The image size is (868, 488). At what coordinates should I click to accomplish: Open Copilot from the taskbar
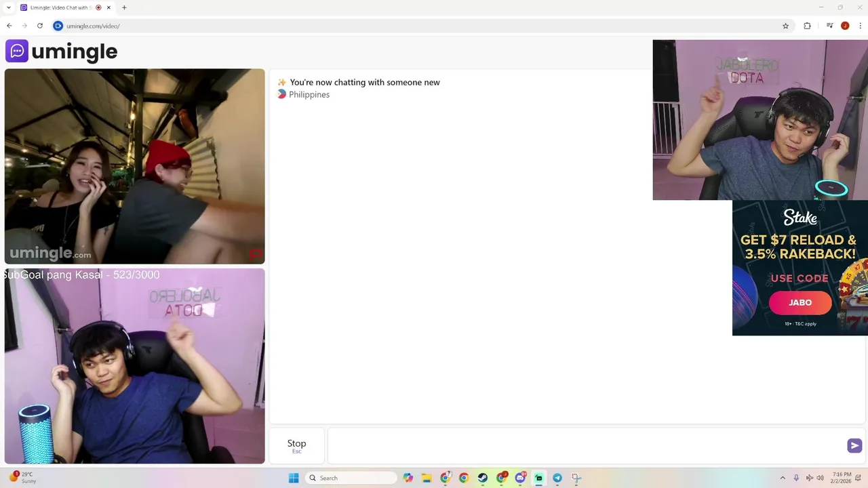[x=408, y=478]
